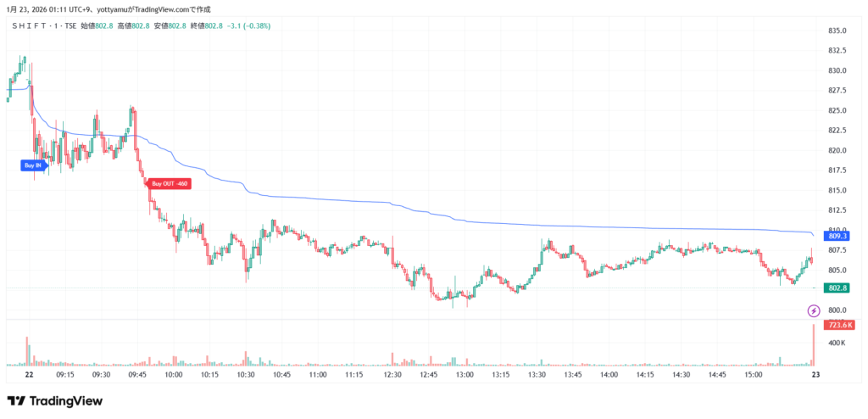This screenshot has height=419, width=868.
Task: Click the 09:45 time axis label
Action: click(136, 374)
